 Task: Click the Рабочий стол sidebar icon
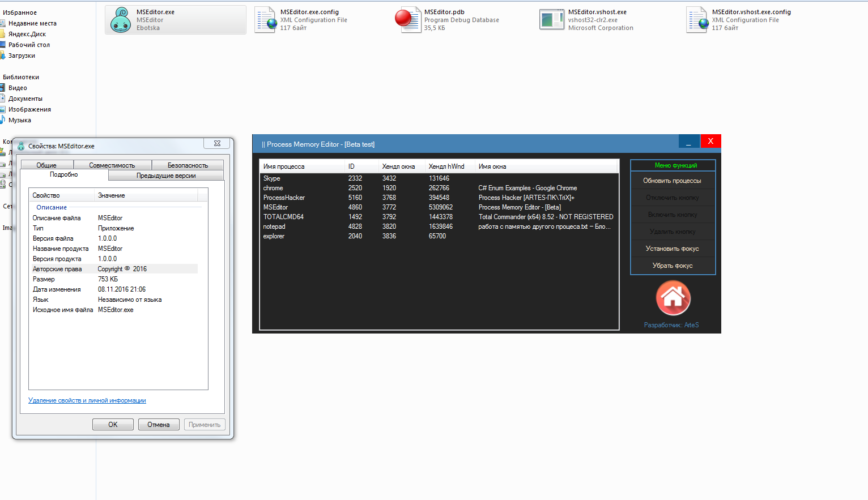point(2,45)
